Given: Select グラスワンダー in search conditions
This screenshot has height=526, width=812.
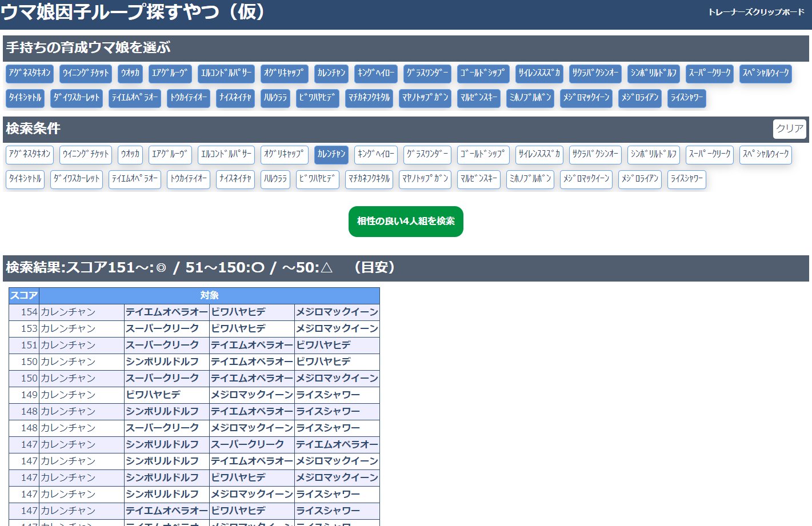Looking at the screenshot, I should (x=427, y=155).
